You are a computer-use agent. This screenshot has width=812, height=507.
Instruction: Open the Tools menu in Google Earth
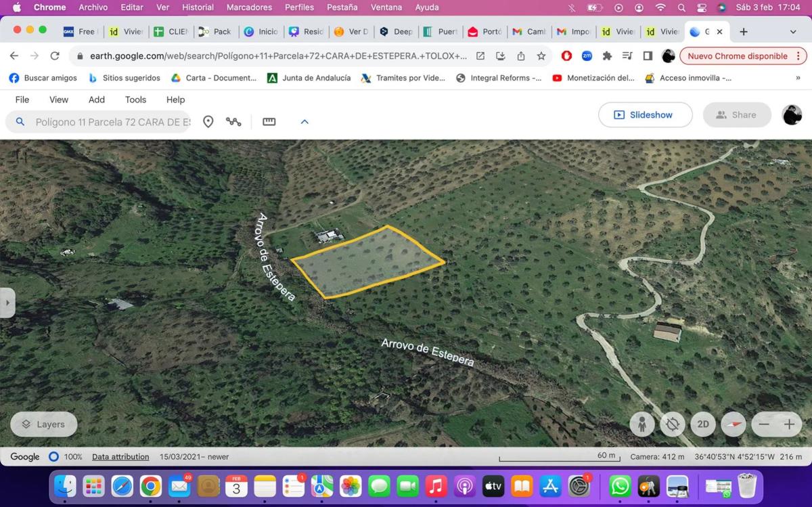[x=135, y=100]
